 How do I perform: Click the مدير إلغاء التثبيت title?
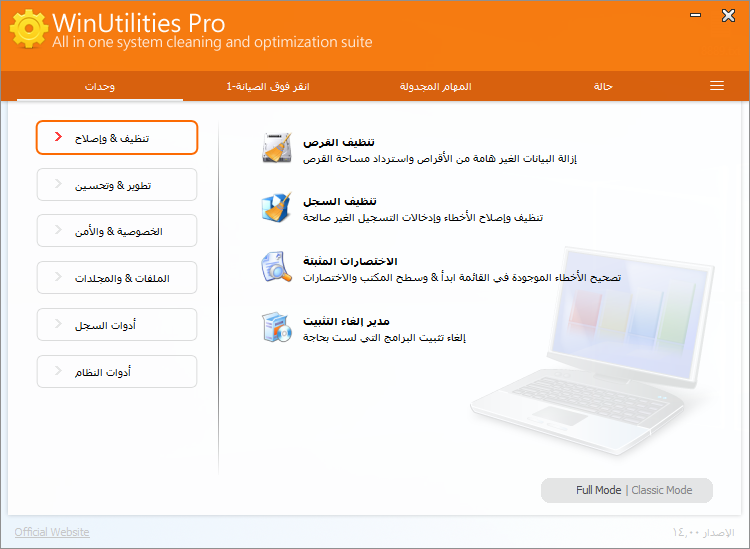[x=346, y=321]
